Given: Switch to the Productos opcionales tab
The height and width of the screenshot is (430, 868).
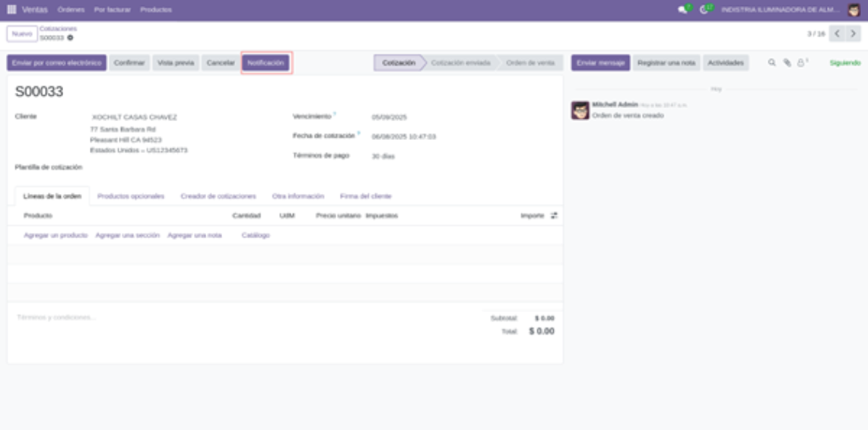Looking at the screenshot, I should click(131, 196).
